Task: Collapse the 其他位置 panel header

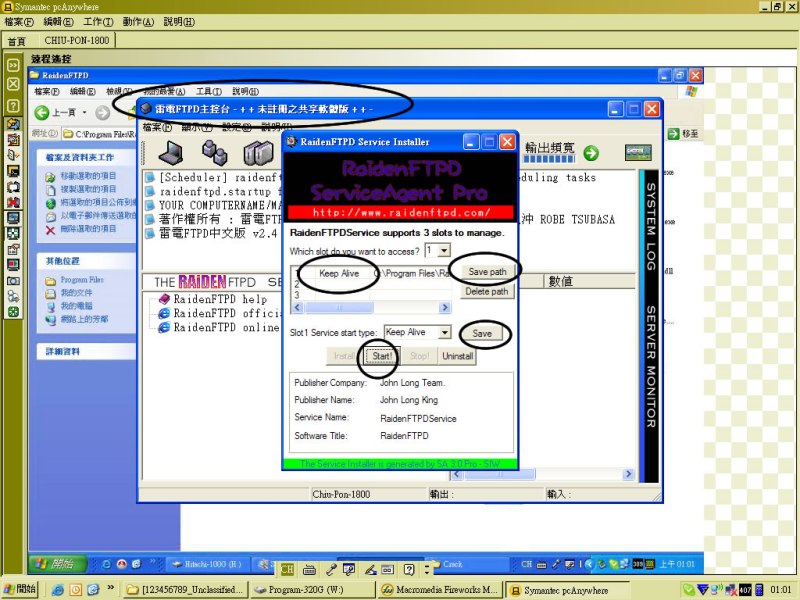Action: [86, 261]
